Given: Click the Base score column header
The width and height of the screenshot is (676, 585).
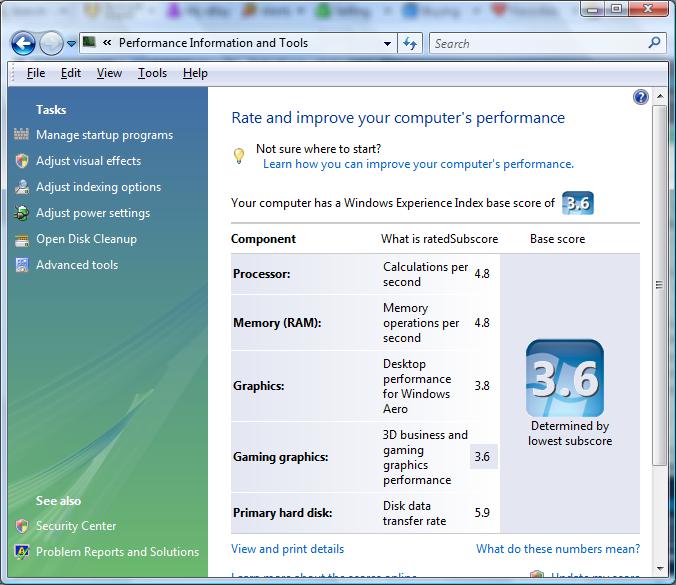Looking at the screenshot, I should 557,239.
